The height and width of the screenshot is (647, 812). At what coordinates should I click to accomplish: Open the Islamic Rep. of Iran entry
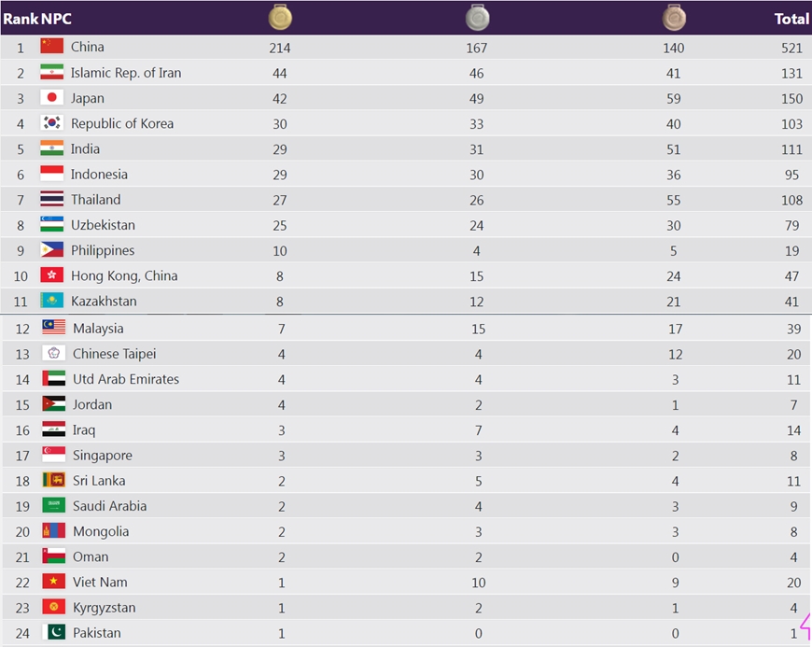coord(126,73)
